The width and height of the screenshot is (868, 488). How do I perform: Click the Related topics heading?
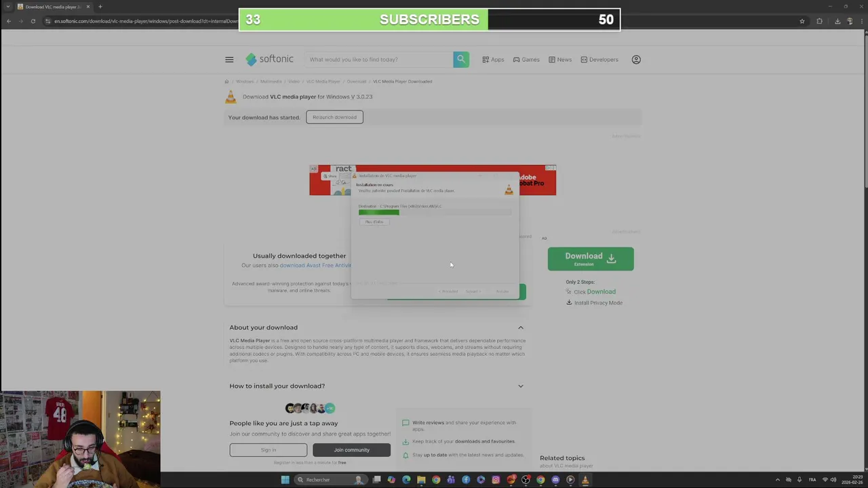tap(562, 458)
